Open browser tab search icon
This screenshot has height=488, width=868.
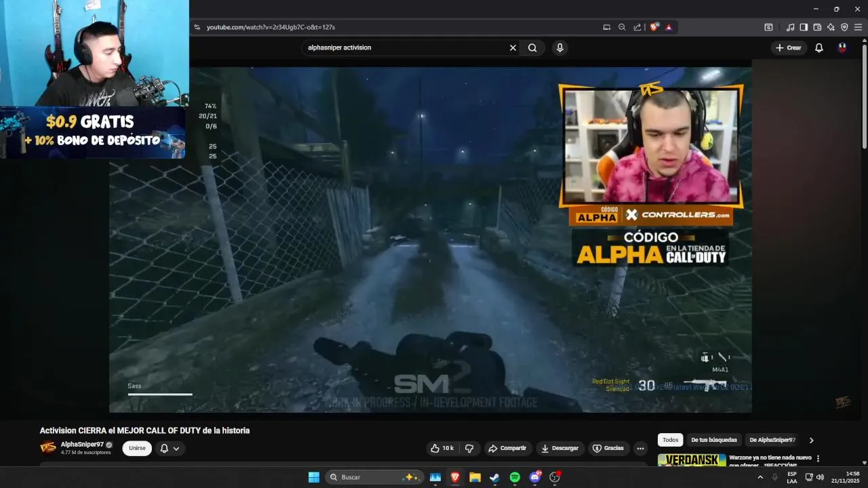(x=768, y=27)
